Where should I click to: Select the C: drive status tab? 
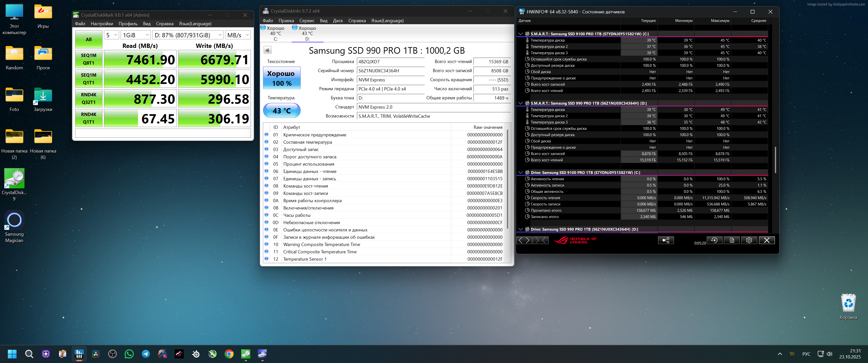(x=275, y=33)
